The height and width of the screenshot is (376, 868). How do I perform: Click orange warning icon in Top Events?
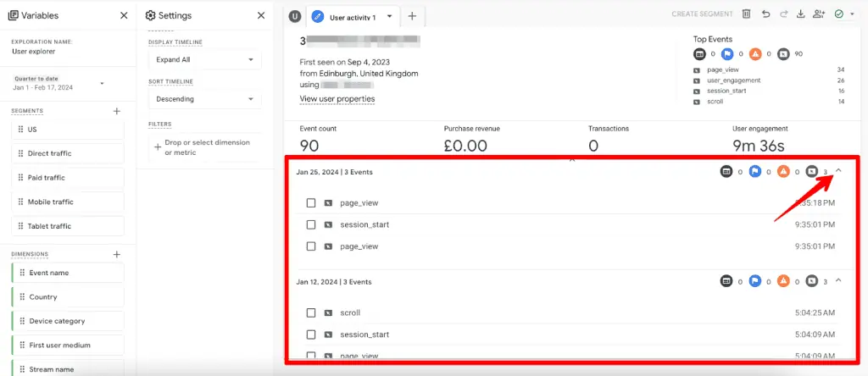(755, 54)
